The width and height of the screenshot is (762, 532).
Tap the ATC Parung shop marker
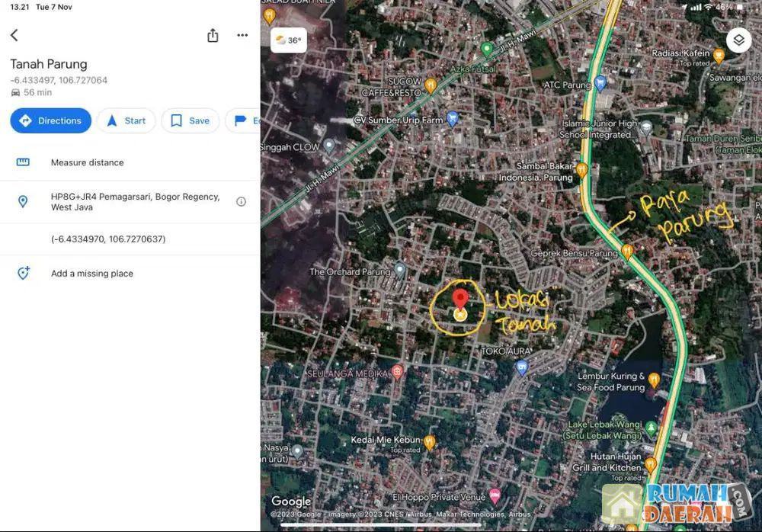[600, 82]
